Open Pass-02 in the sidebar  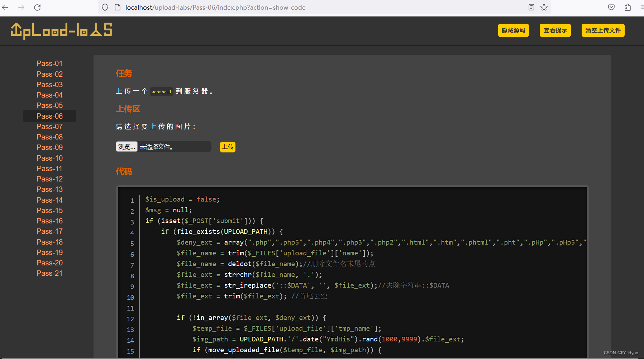(x=49, y=74)
